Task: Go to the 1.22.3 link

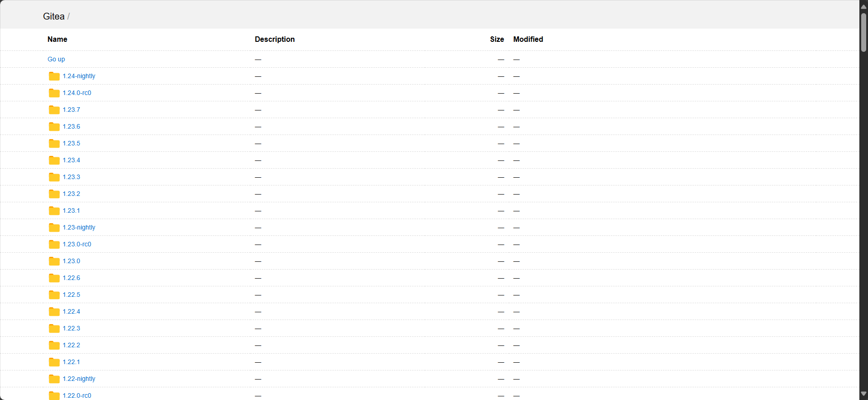Action: pos(71,328)
